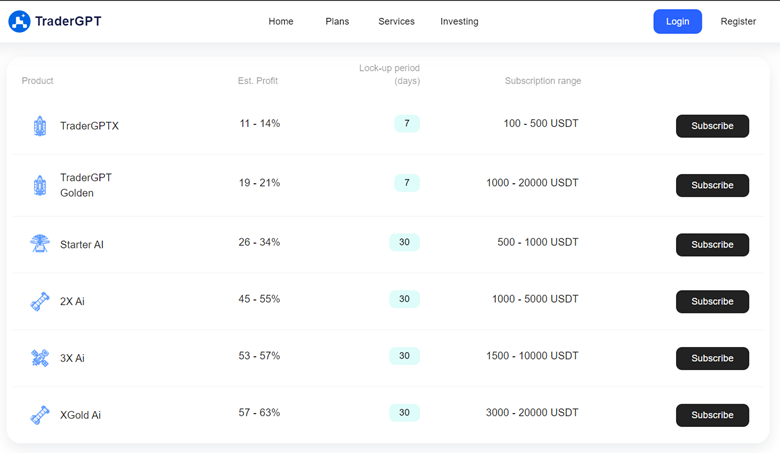780x453 pixels.
Task: Click the TraderGPT logo icon
Action: [19, 21]
